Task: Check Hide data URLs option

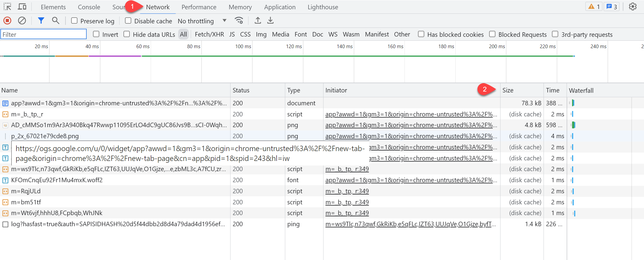Action: (x=127, y=34)
